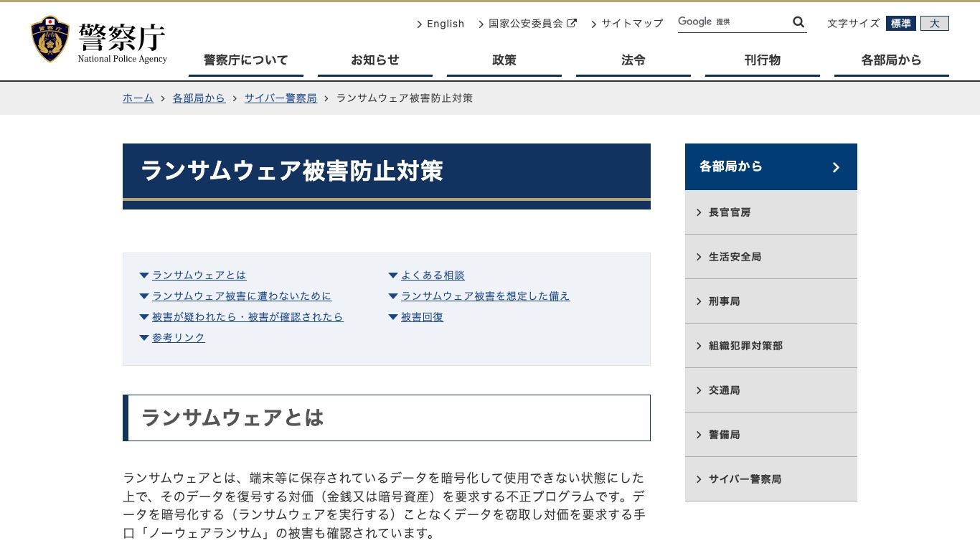Open 交通局 in the sidebar
This screenshot has width=980, height=551.
pyautogui.click(x=771, y=390)
